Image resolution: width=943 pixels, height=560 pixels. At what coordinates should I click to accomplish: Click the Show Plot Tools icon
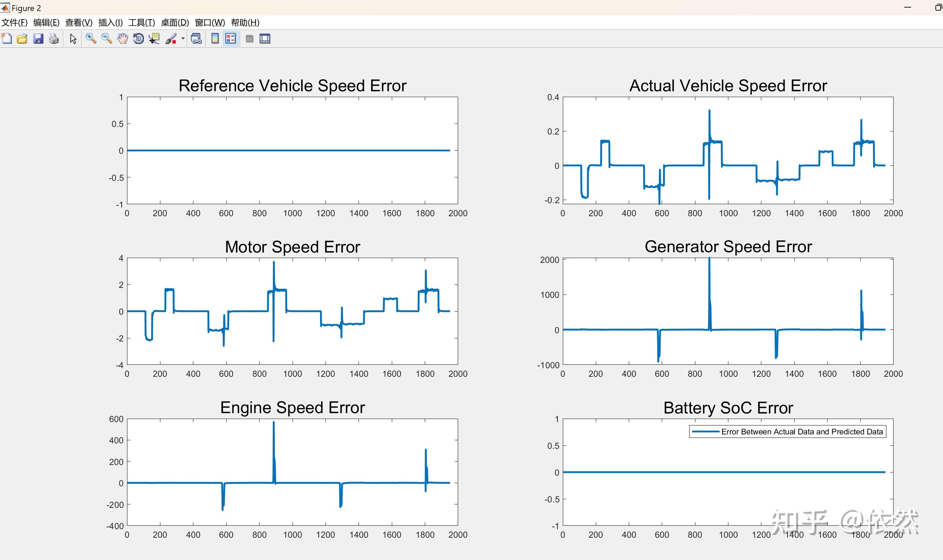click(x=265, y=38)
